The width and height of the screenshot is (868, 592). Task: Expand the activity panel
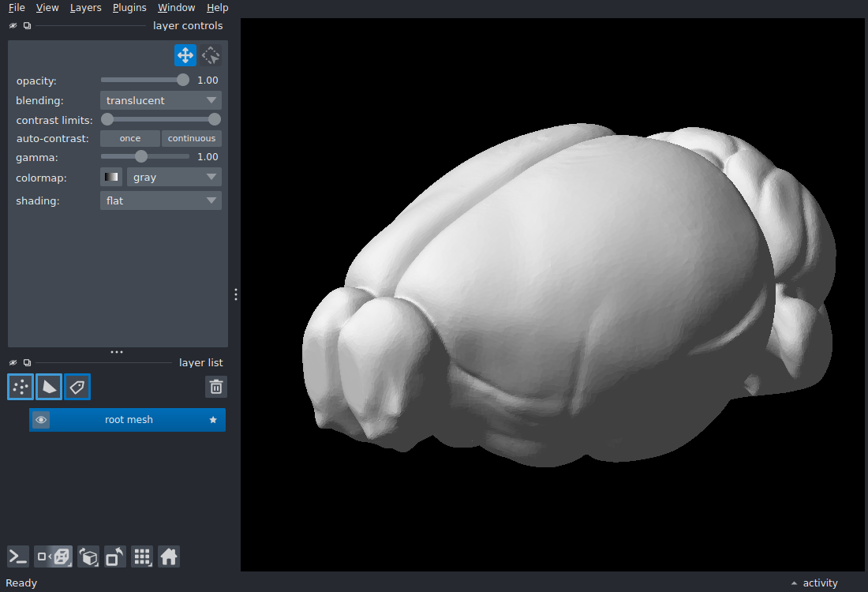[x=815, y=583]
